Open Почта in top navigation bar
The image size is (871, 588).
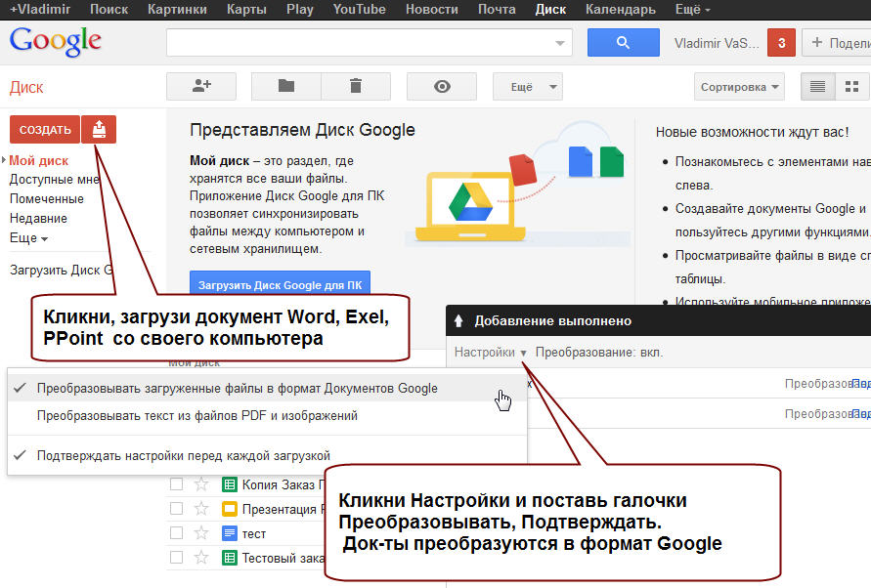(x=497, y=10)
